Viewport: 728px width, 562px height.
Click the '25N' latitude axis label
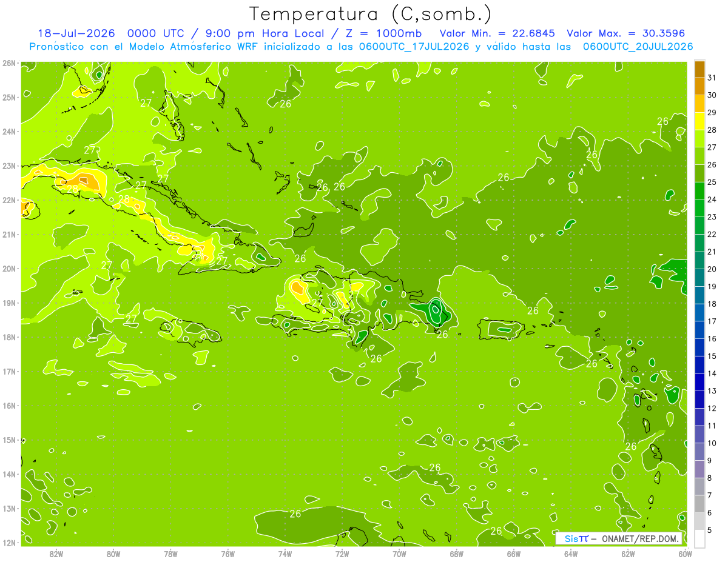8,98
